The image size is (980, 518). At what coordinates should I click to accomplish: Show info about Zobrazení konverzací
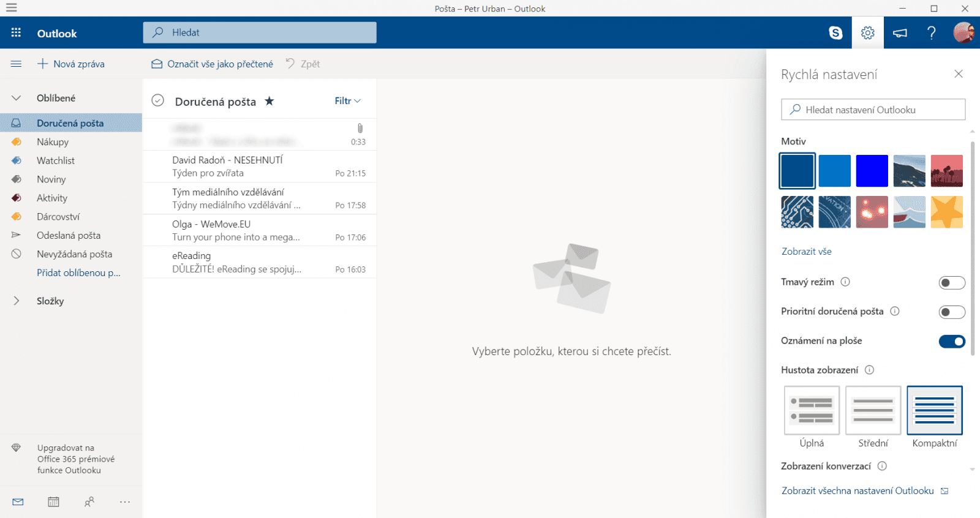[x=882, y=466]
